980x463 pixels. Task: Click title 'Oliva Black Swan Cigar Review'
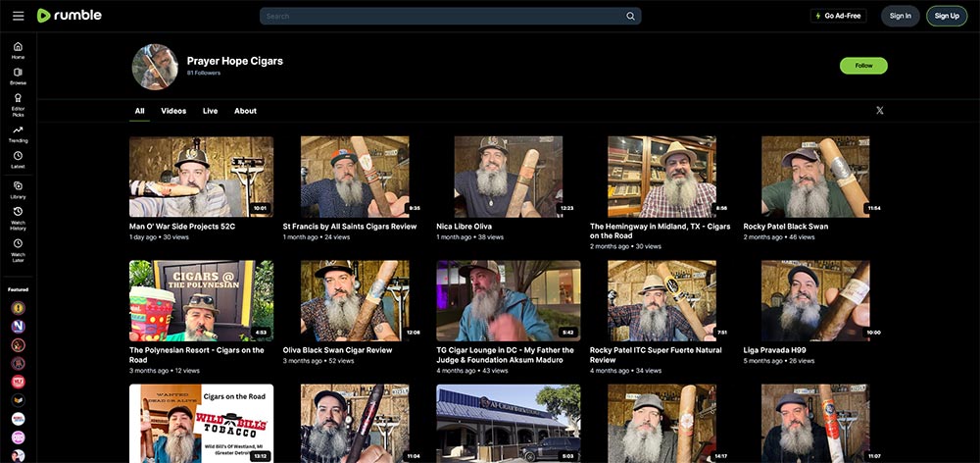[x=337, y=350]
